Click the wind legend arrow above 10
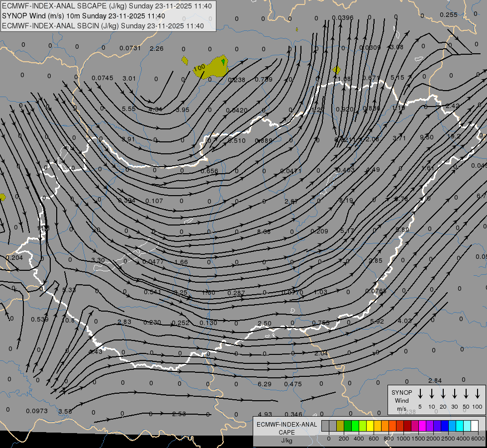Viewport: 487px width, 448px height. click(432, 394)
